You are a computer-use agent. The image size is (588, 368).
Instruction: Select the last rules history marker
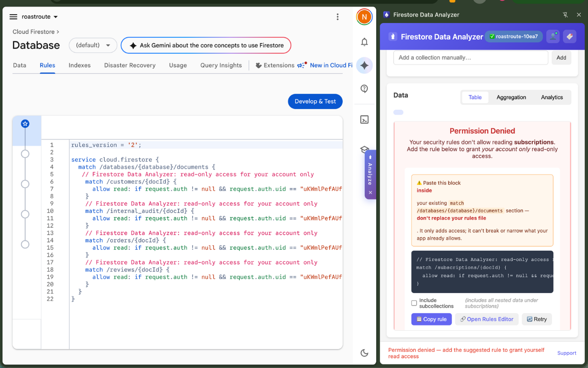(25, 244)
